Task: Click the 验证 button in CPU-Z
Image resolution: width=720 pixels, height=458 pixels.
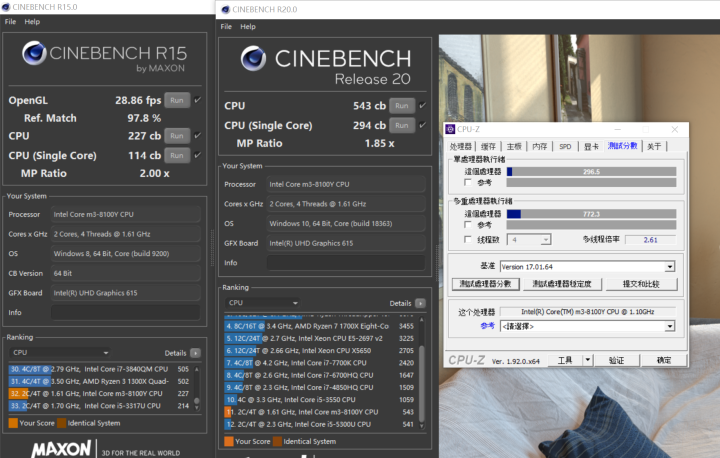Action: pyautogui.click(x=616, y=360)
